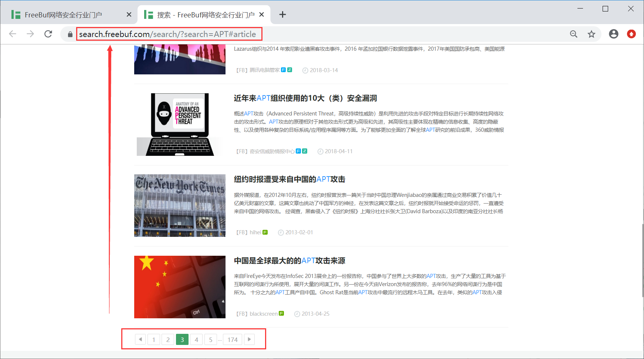Open author 腾讯电脑管家 profile
Image resolution: width=644 pixels, height=359 pixels.
[265, 70]
